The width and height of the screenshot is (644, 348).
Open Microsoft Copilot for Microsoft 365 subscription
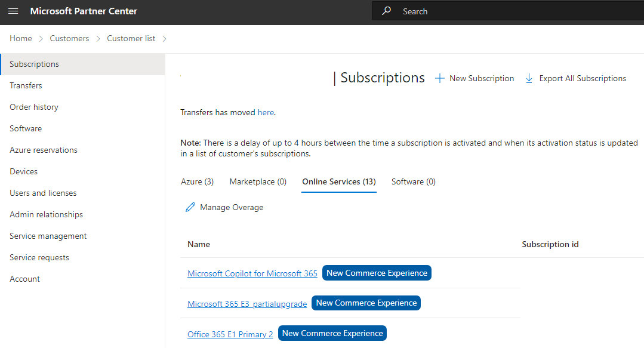[252, 273]
